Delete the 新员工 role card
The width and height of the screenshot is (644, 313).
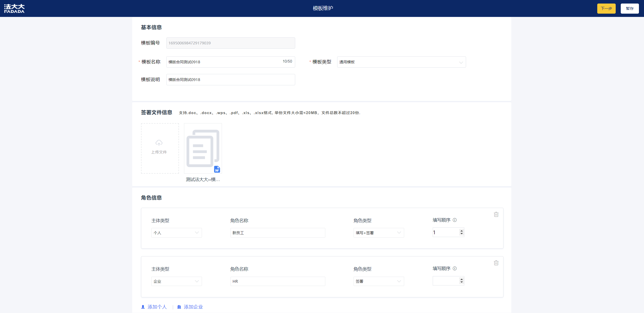point(496,214)
